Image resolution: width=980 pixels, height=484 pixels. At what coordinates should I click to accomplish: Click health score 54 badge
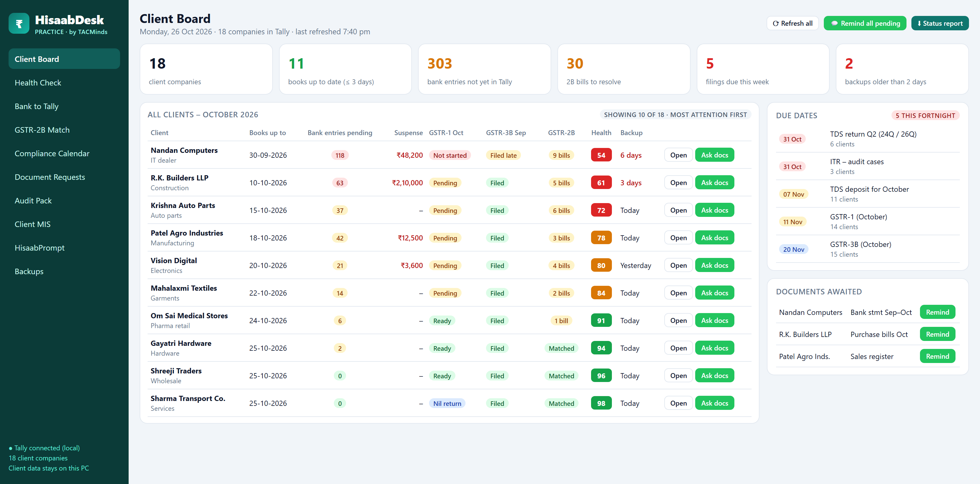601,155
